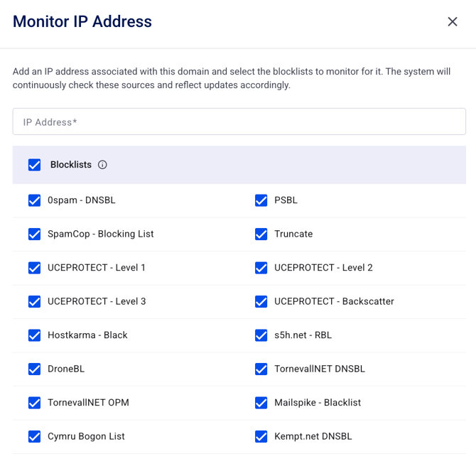Image resolution: width=476 pixels, height=466 pixels.
Task: Toggle the Cymru Bogon List checkbox
Action: (x=35, y=436)
